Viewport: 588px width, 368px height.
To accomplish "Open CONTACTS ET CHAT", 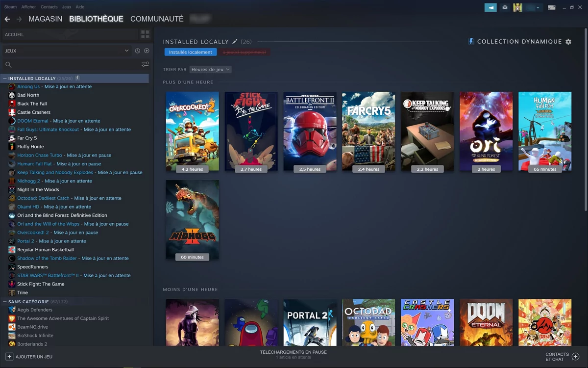I will [563, 357].
